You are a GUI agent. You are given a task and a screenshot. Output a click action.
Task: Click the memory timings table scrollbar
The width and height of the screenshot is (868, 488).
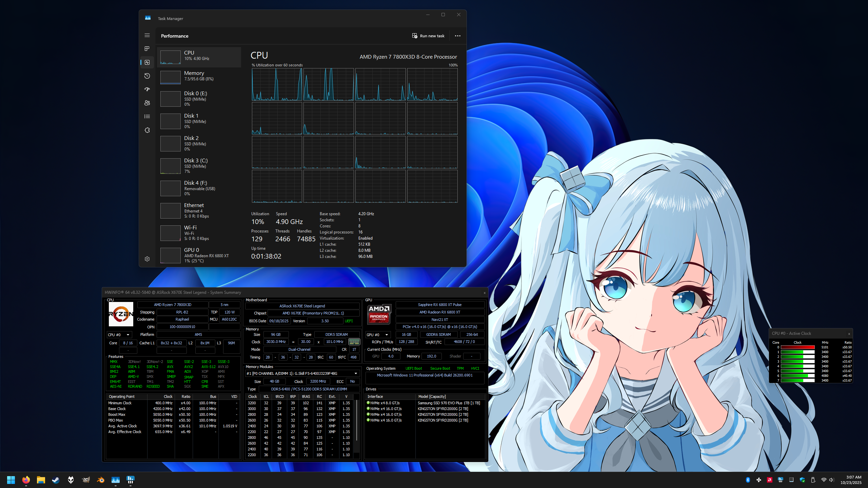click(357, 420)
